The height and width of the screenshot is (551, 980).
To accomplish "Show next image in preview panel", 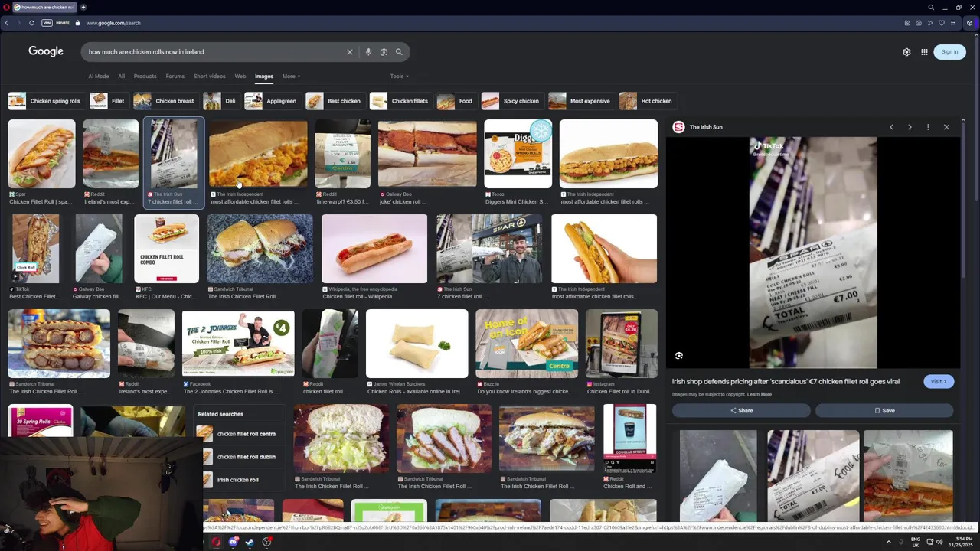I will pos(910,127).
